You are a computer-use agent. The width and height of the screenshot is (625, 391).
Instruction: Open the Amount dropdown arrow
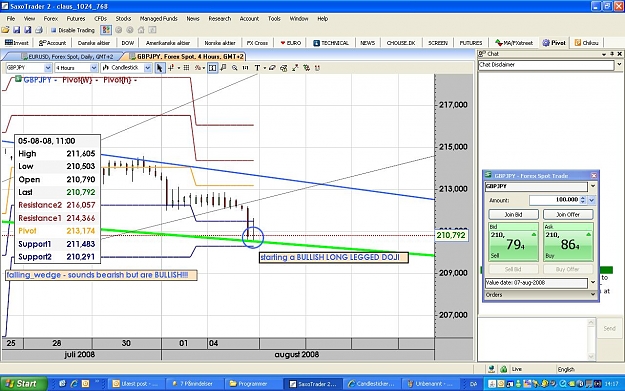(592, 200)
